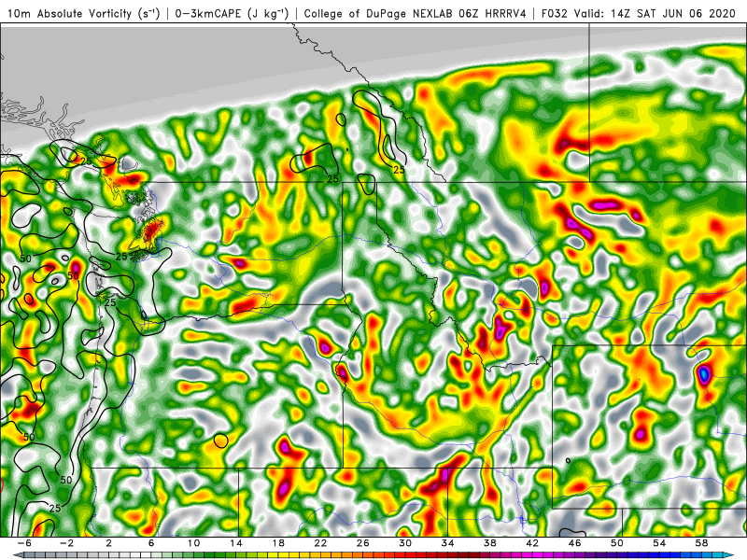Click the '46' colorbar tick label

point(574,543)
